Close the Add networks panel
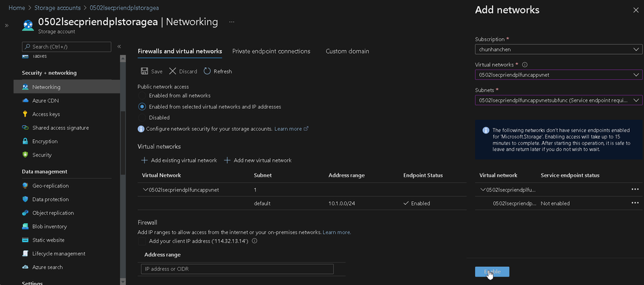The image size is (644, 285). [x=636, y=10]
